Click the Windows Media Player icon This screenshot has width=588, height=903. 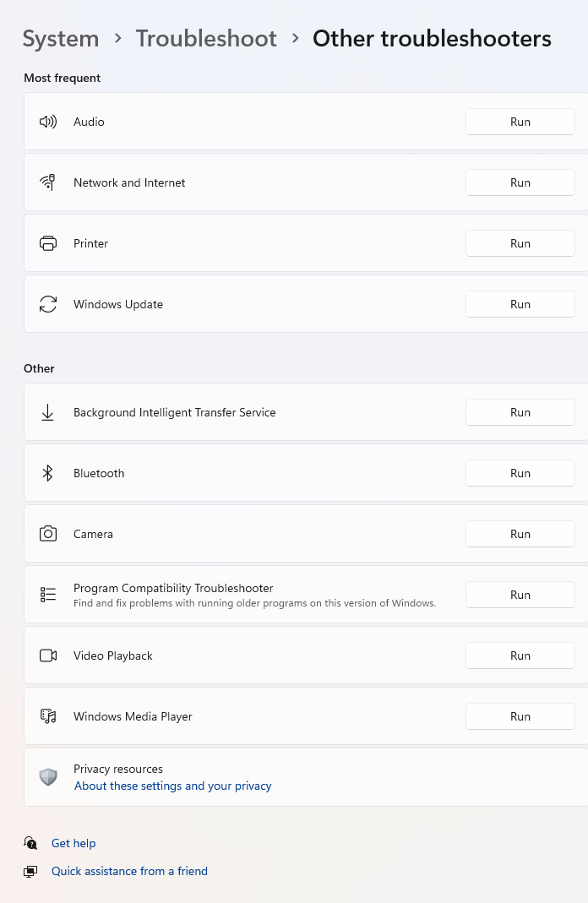48,716
